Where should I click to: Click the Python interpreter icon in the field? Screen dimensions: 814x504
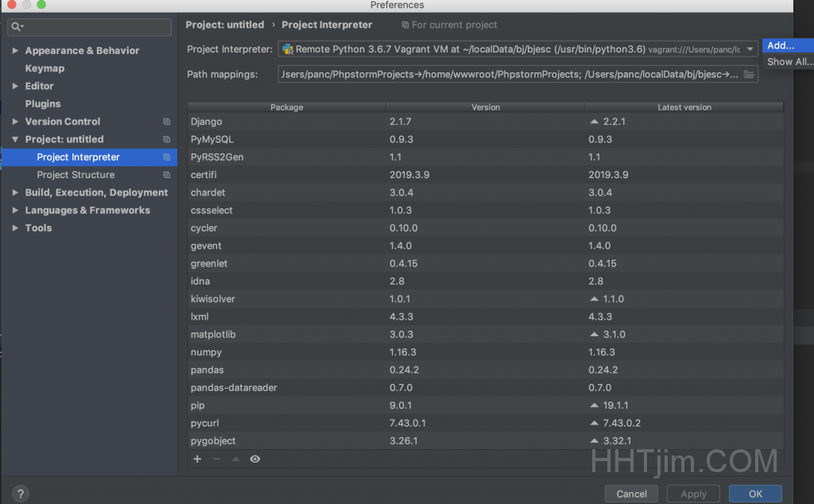click(287, 49)
